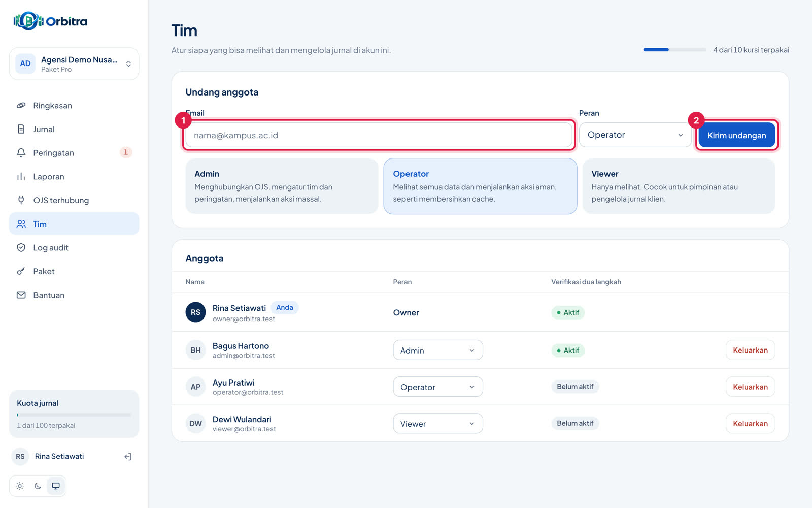Viewport: 812px width, 508px height.
Task: Click the AD account avatar
Action: click(x=25, y=63)
